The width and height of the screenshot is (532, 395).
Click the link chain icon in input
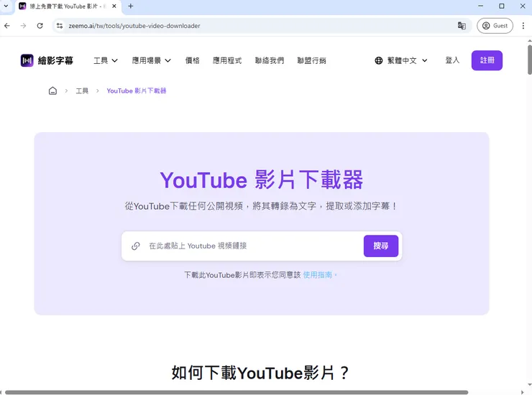(136, 246)
